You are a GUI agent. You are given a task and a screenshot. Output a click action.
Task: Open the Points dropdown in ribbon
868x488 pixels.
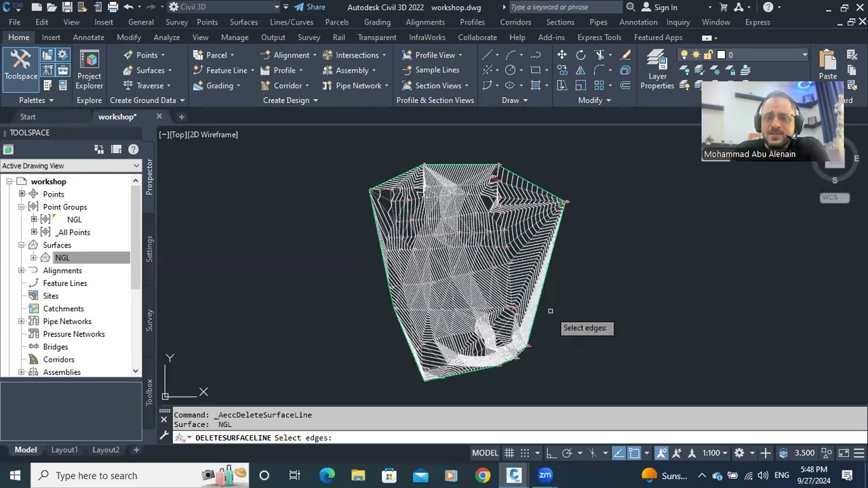pos(144,55)
